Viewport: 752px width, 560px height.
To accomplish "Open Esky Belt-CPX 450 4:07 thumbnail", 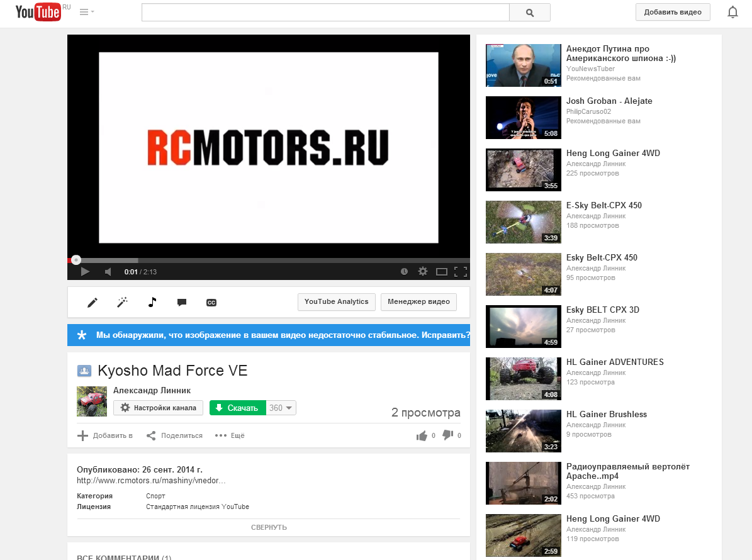I will [x=523, y=274].
